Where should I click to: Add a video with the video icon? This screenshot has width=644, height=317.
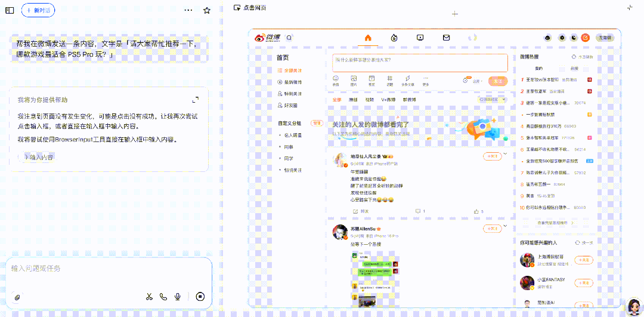coord(371,81)
